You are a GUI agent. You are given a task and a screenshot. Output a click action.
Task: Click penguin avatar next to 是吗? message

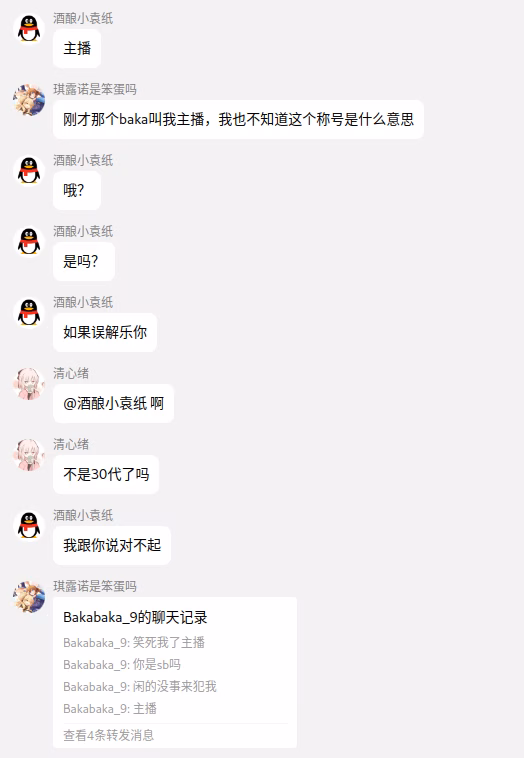[29, 241]
